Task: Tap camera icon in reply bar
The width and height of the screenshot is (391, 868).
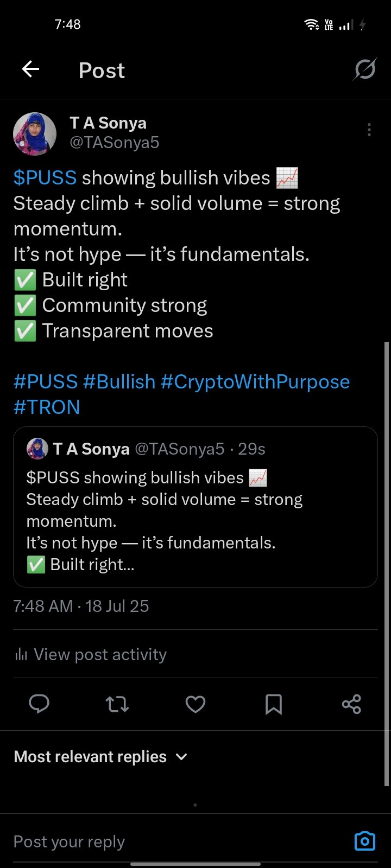Action: pyautogui.click(x=364, y=841)
